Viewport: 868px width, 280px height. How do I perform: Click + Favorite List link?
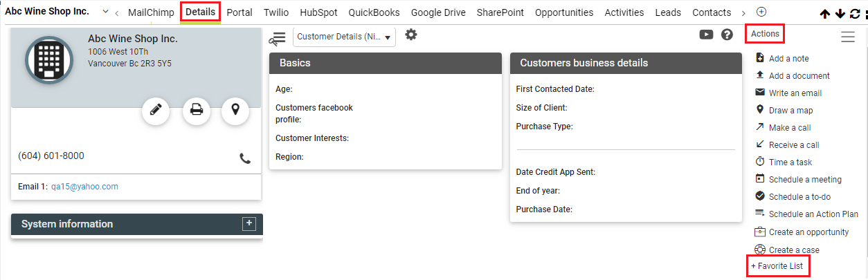tap(779, 266)
